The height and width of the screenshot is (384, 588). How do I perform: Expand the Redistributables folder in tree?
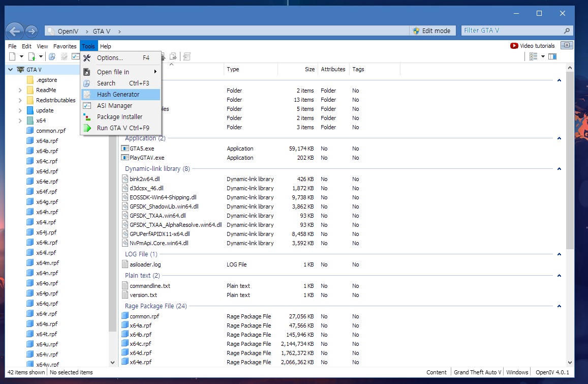pos(20,100)
